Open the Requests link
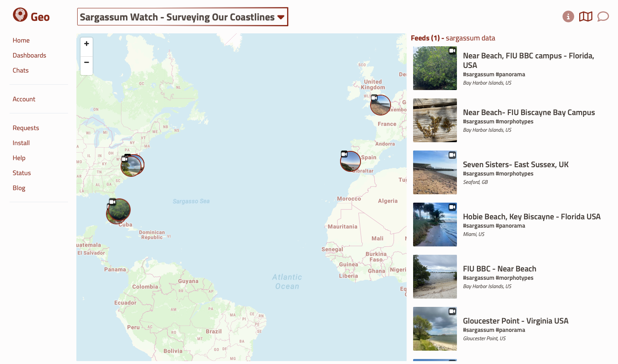The image size is (618, 364). click(x=26, y=128)
